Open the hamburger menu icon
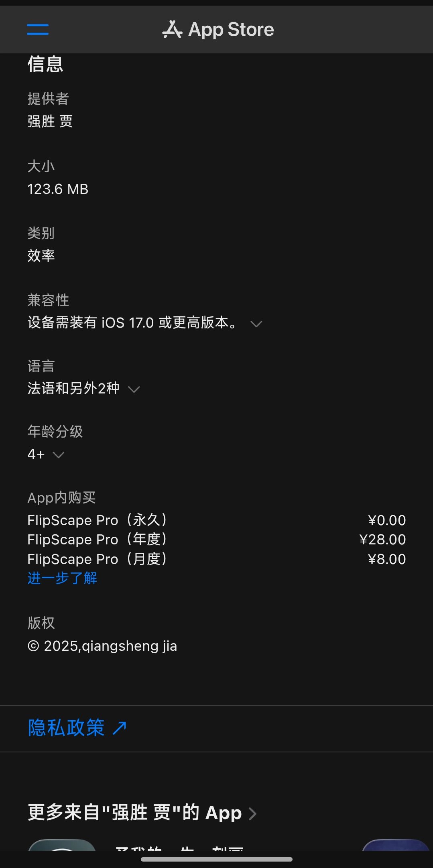Image resolution: width=433 pixels, height=868 pixels. click(38, 29)
